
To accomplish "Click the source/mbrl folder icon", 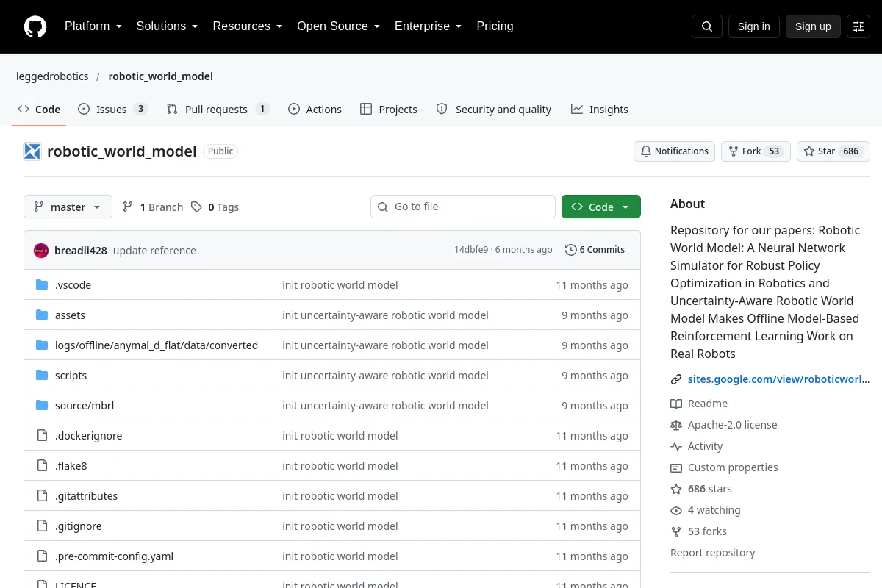I will (42, 406).
